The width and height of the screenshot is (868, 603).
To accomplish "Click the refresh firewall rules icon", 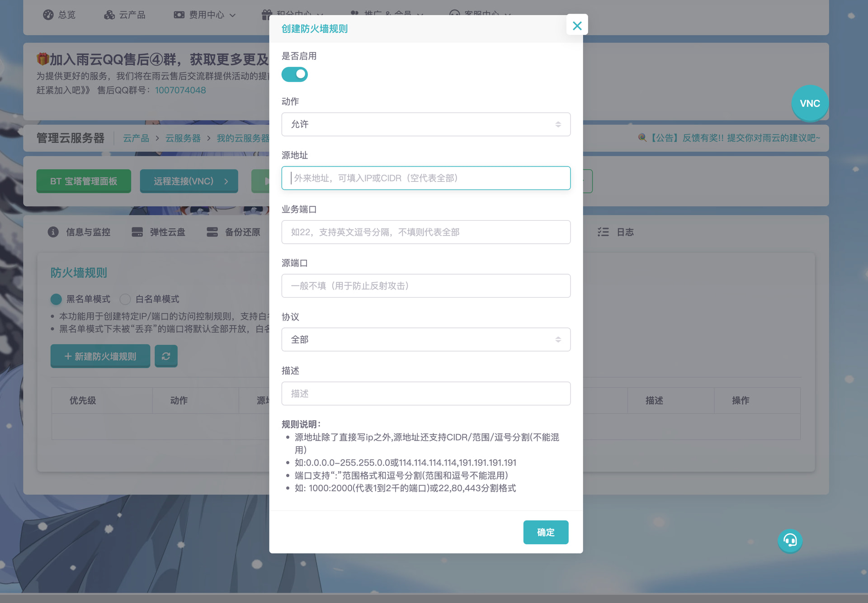I will point(166,356).
